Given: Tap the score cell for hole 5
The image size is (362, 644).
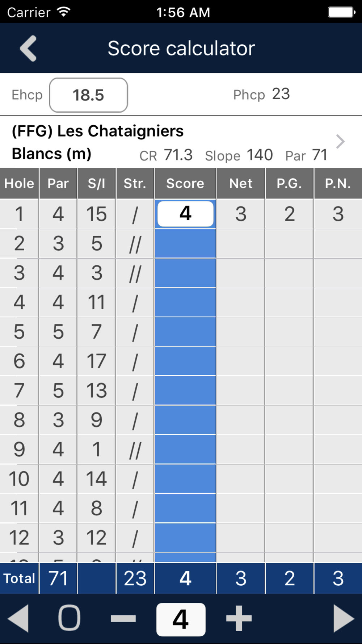Looking at the screenshot, I should tap(185, 331).
